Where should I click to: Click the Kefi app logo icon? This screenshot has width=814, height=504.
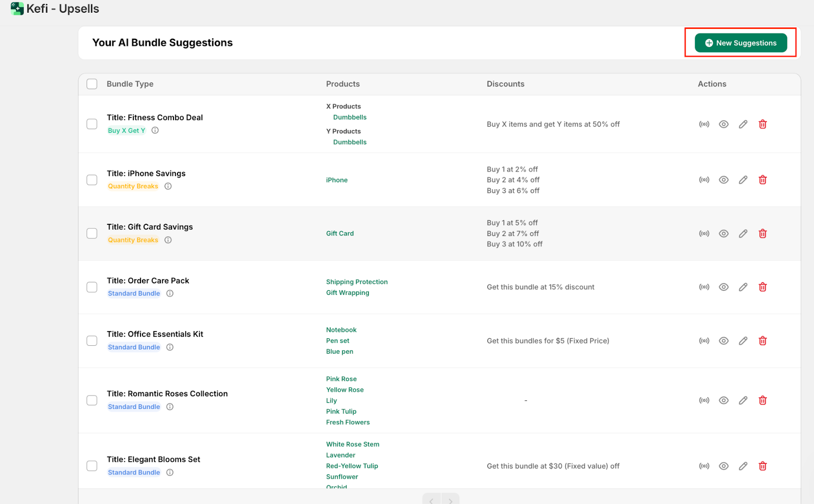17,9
